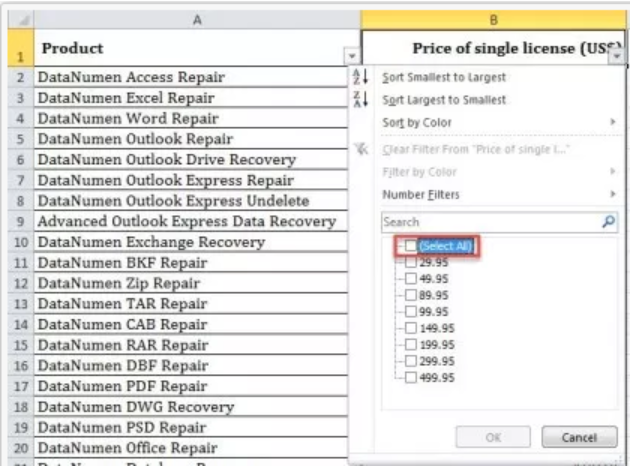The height and width of the screenshot is (469, 630).
Task: Open the Product column filter dropdown arrow
Action: [352, 56]
